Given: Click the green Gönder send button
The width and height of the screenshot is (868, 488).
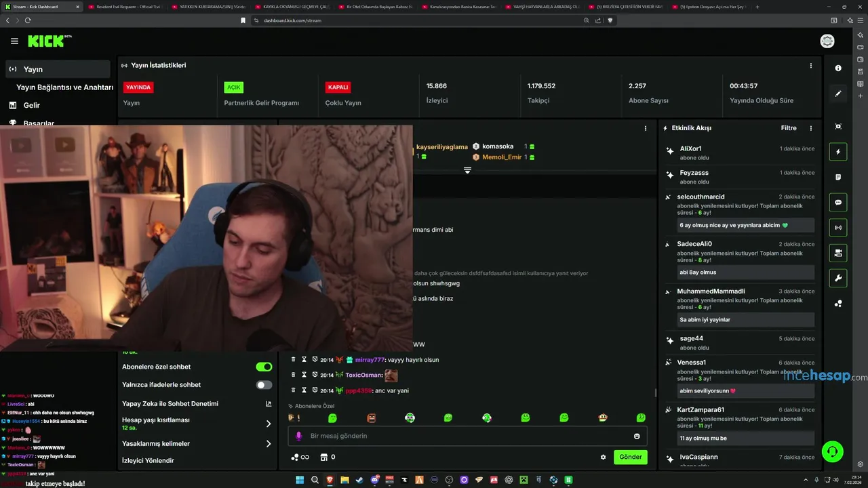Looking at the screenshot, I should pyautogui.click(x=630, y=457).
